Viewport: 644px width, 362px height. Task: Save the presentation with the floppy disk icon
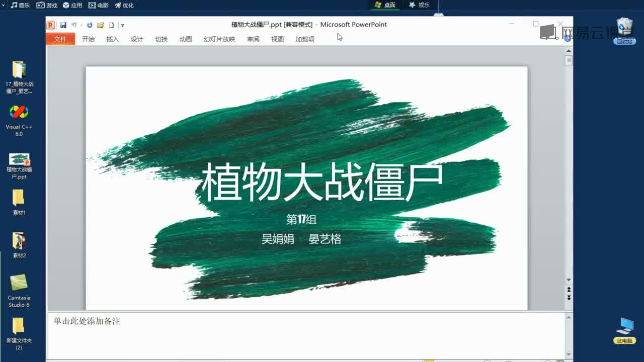tap(63, 25)
